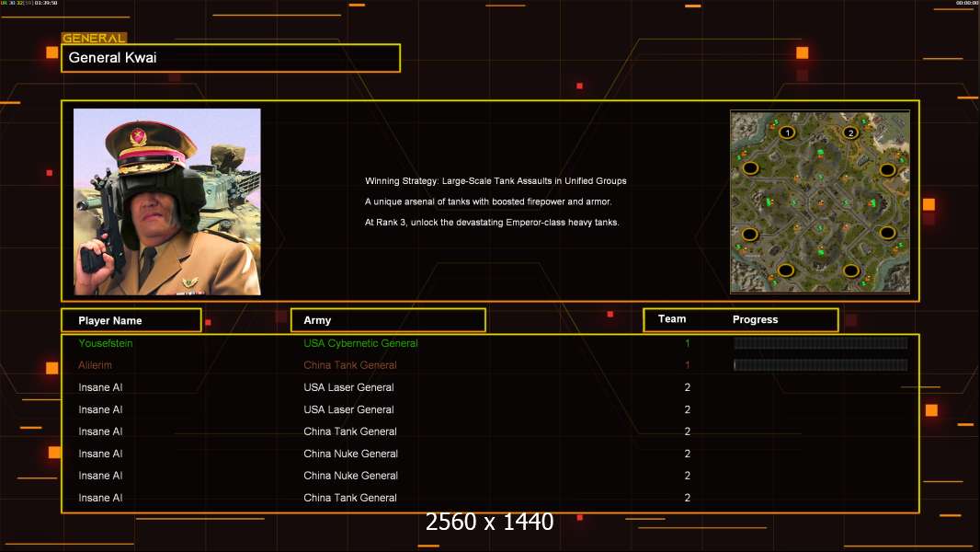This screenshot has height=552, width=980.
Task: Click the General Kwai name field
Action: [231, 58]
